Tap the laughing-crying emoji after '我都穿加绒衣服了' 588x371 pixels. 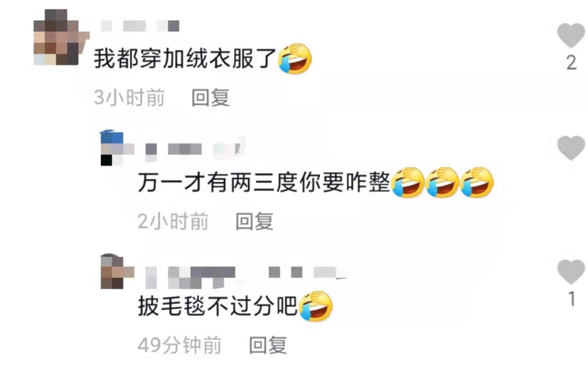[x=295, y=59]
